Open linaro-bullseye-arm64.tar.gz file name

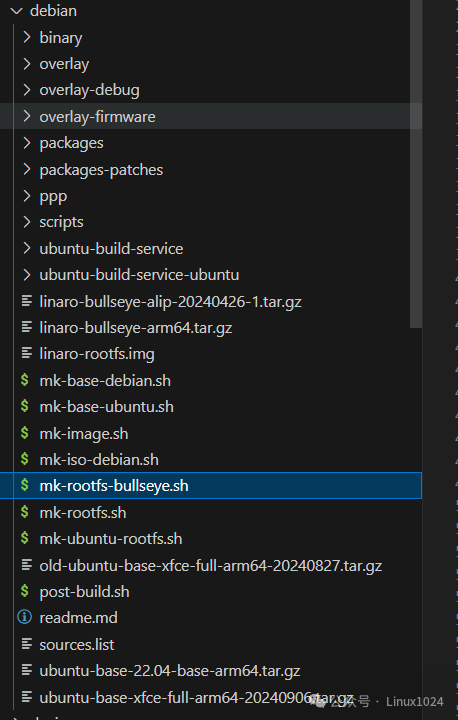tap(136, 328)
